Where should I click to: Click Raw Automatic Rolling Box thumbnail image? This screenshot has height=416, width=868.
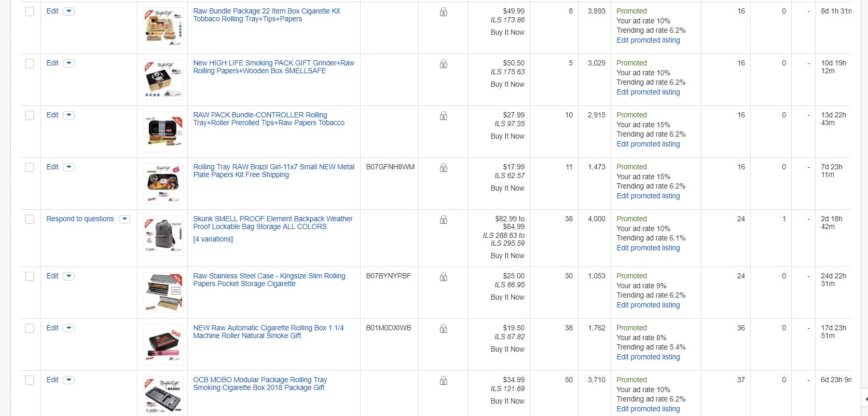(x=163, y=344)
